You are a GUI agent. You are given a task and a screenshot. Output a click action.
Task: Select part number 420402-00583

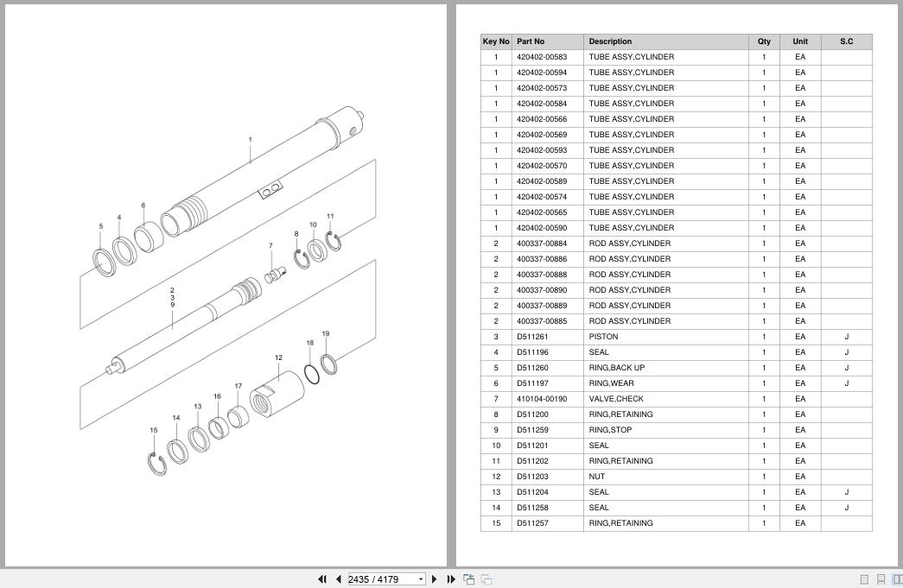click(541, 57)
